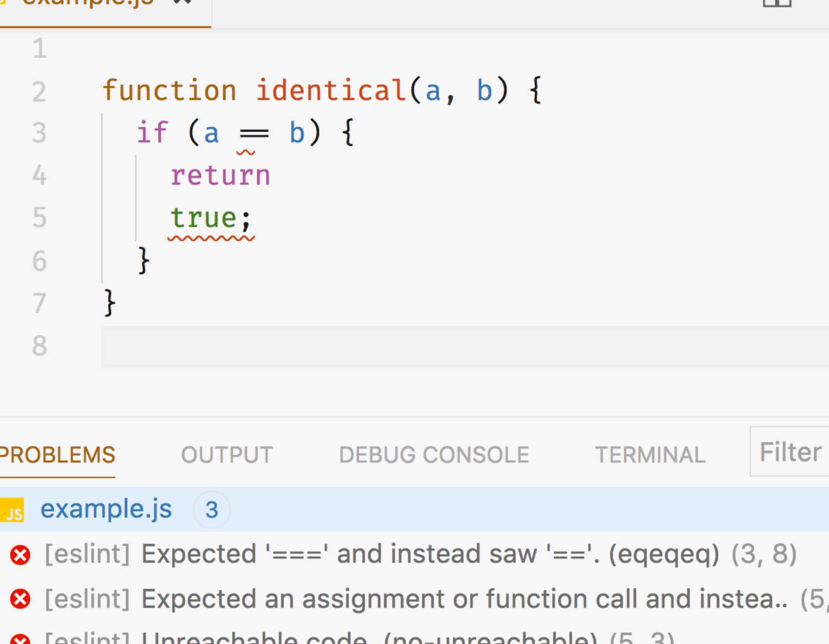Collapse the example.js problems group
Image resolution: width=829 pixels, height=644 pixels.
[106, 509]
